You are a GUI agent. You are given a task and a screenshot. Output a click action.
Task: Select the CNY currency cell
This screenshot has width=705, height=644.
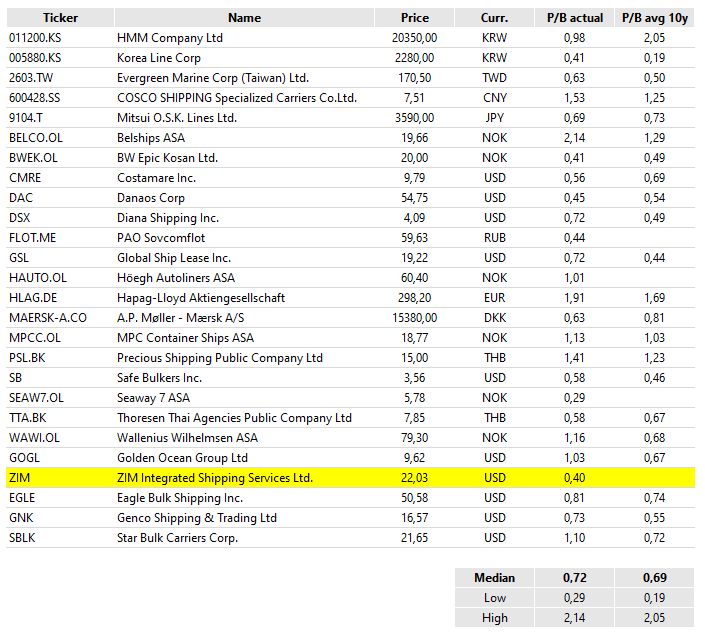coord(495,98)
